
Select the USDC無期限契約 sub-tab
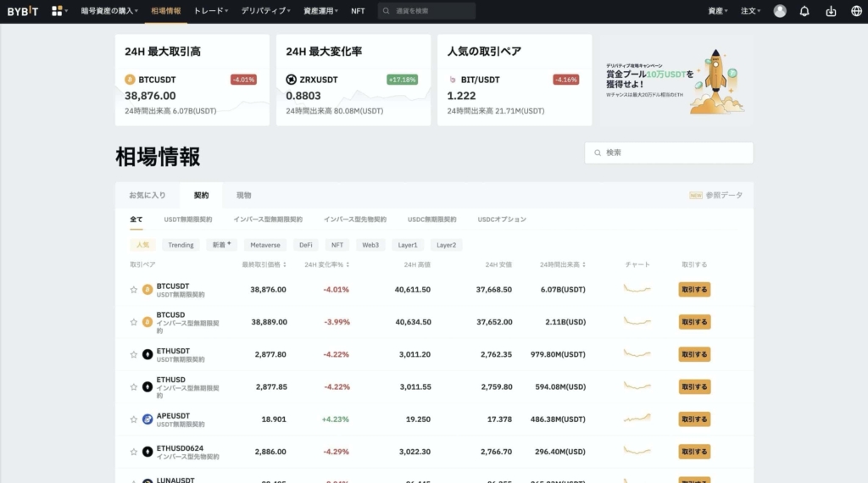tap(431, 219)
